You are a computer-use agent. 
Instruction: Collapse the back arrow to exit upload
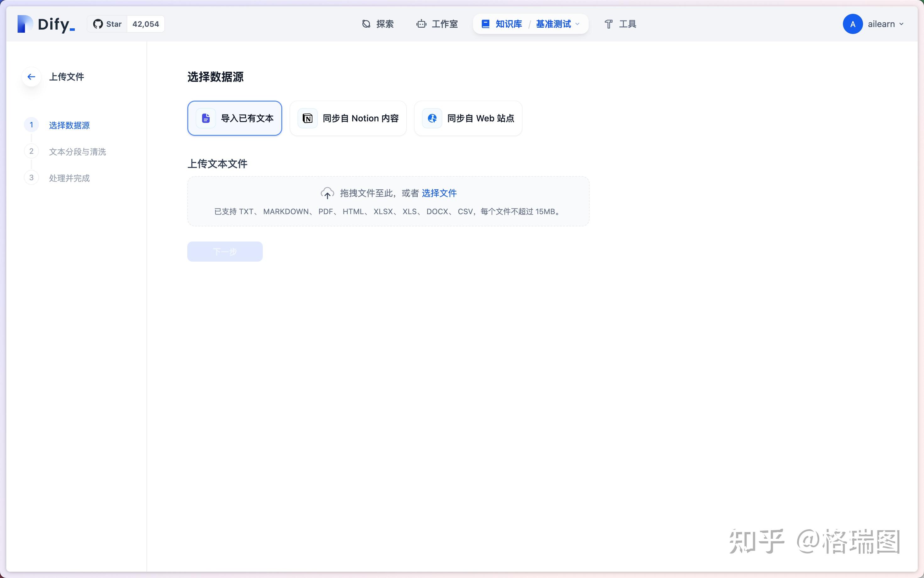[x=31, y=76]
